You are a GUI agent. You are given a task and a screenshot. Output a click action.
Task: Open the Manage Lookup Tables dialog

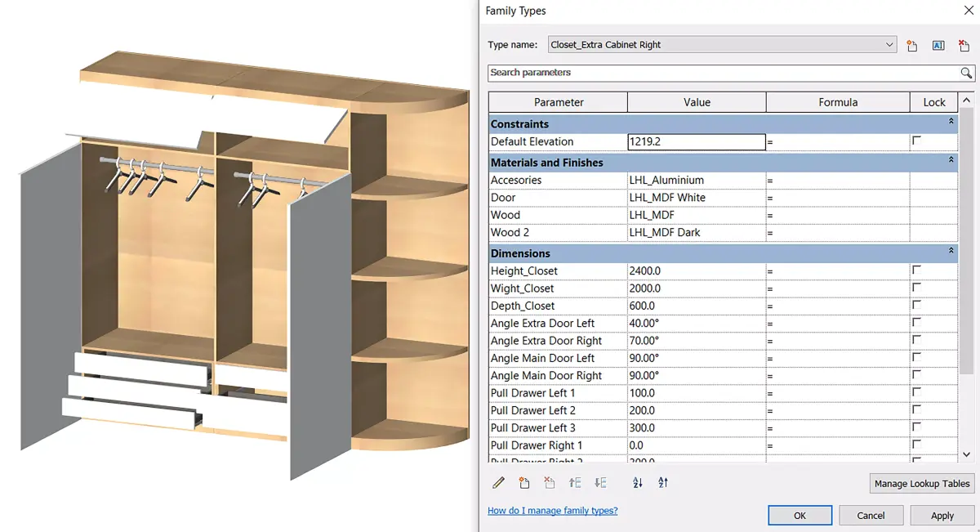pos(921,483)
